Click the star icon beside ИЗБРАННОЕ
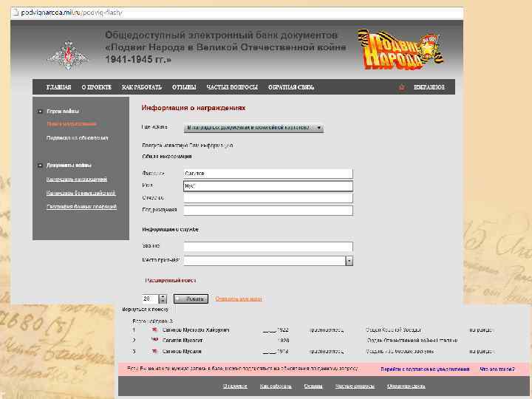 pos(401,87)
